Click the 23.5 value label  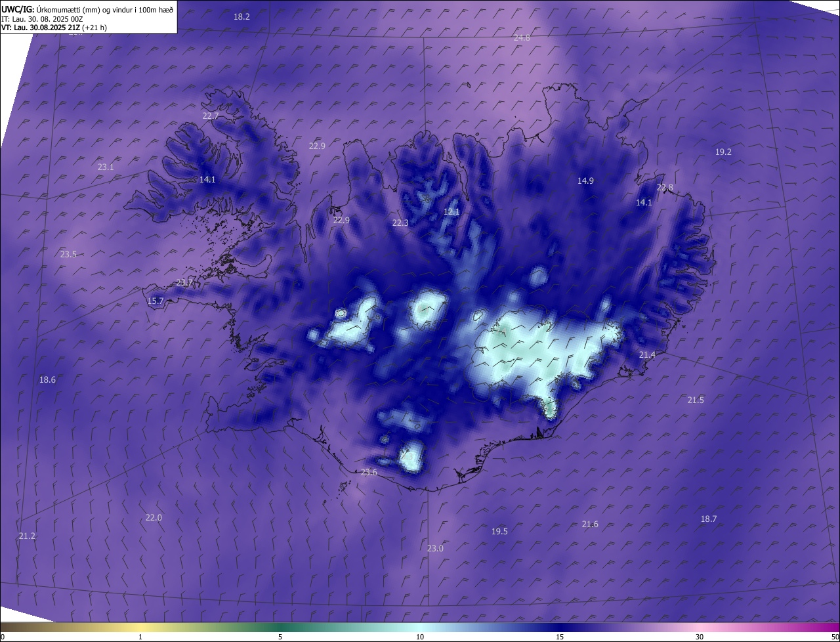coord(68,255)
